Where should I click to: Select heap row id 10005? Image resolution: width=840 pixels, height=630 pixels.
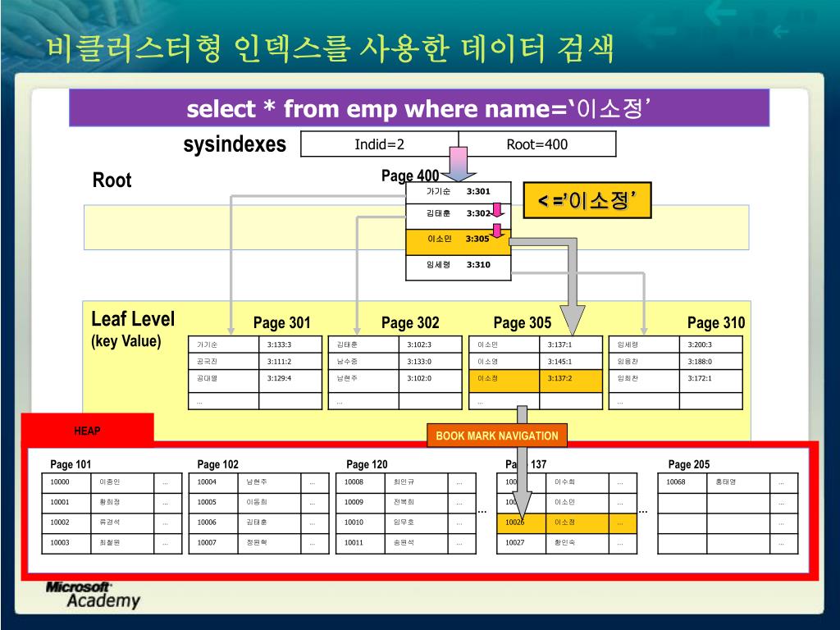click(x=213, y=503)
